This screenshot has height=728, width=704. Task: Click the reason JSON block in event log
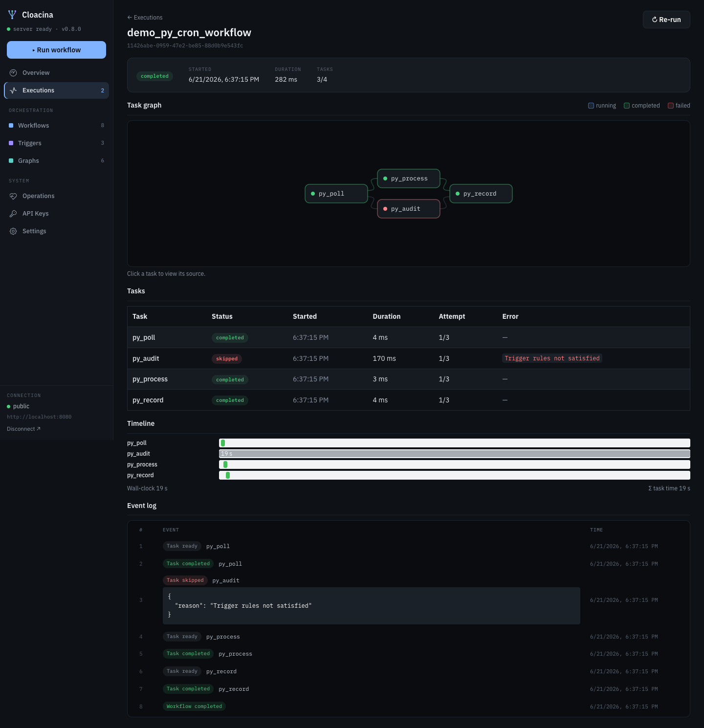tap(372, 606)
